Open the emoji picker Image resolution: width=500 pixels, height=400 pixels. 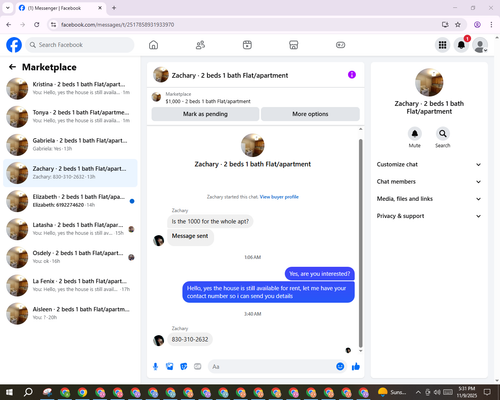tap(340, 367)
